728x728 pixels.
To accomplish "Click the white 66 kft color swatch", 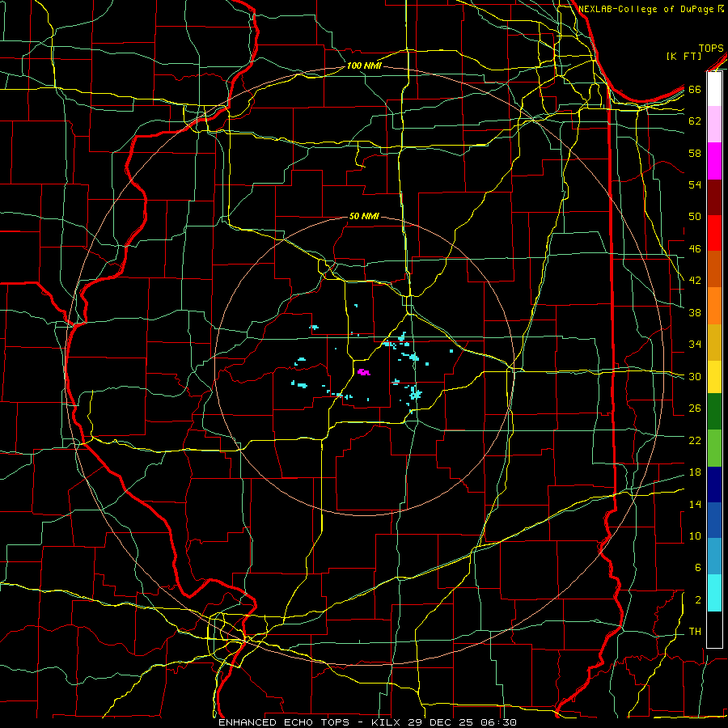I will (x=714, y=89).
